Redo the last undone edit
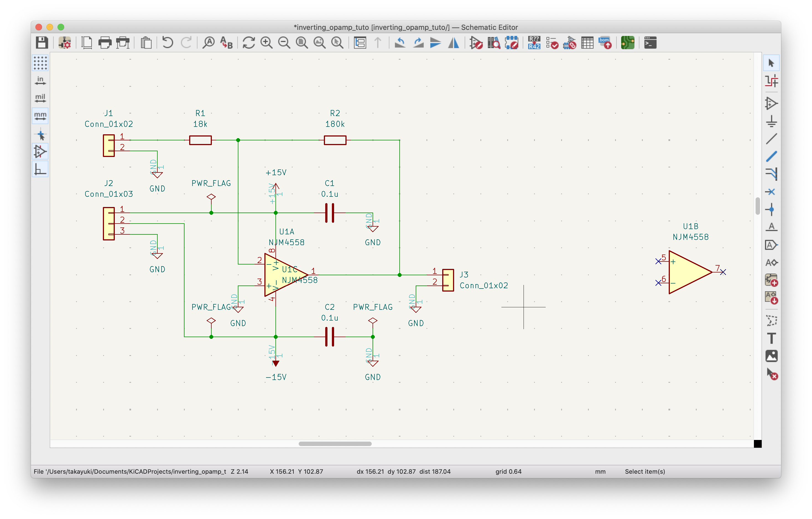The height and width of the screenshot is (519, 812). tap(186, 43)
